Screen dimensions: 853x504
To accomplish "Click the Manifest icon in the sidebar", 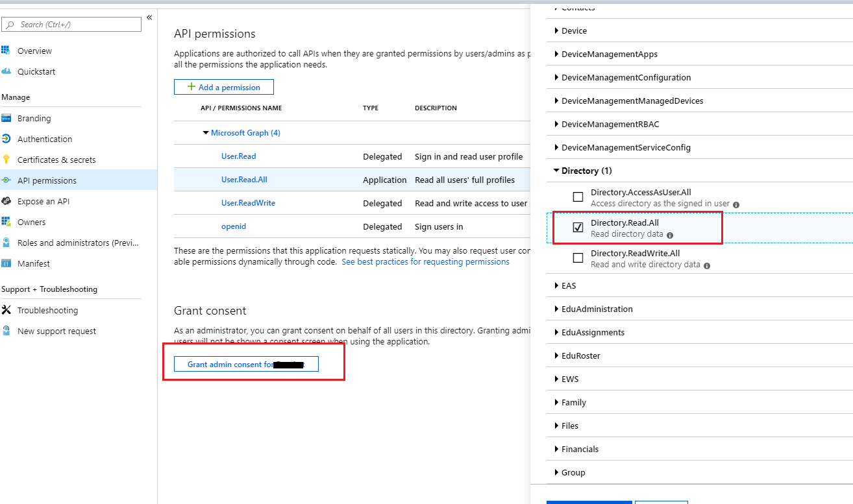I will click(x=6, y=263).
